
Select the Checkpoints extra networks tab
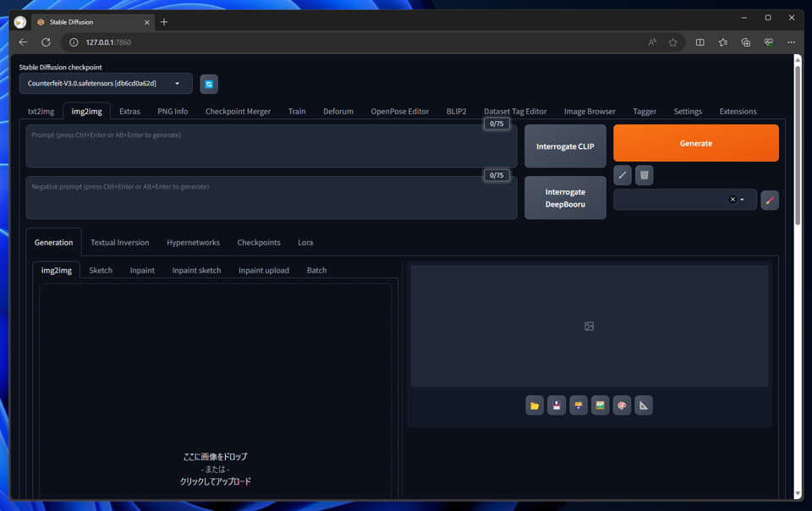click(x=259, y=242)
